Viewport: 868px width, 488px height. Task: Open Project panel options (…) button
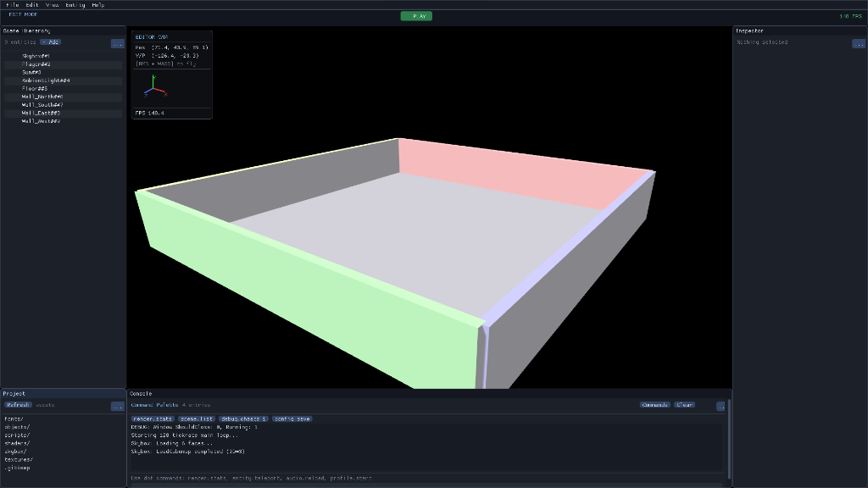coord(117,406)
